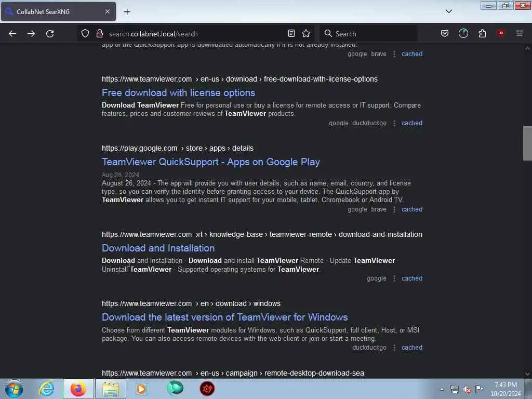Open cached link for Windows download result
Viewport: 532px width, 399px height.
click(412, 348)
